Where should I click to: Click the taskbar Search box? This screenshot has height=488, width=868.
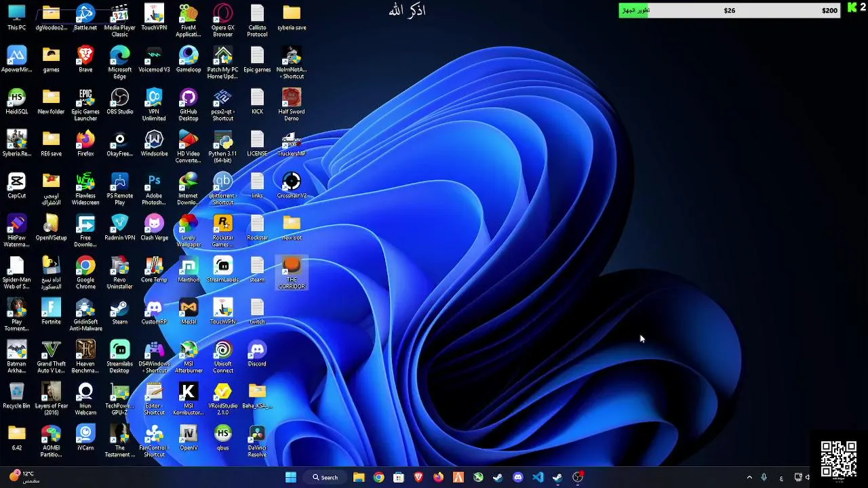click(x=325, y=477)
